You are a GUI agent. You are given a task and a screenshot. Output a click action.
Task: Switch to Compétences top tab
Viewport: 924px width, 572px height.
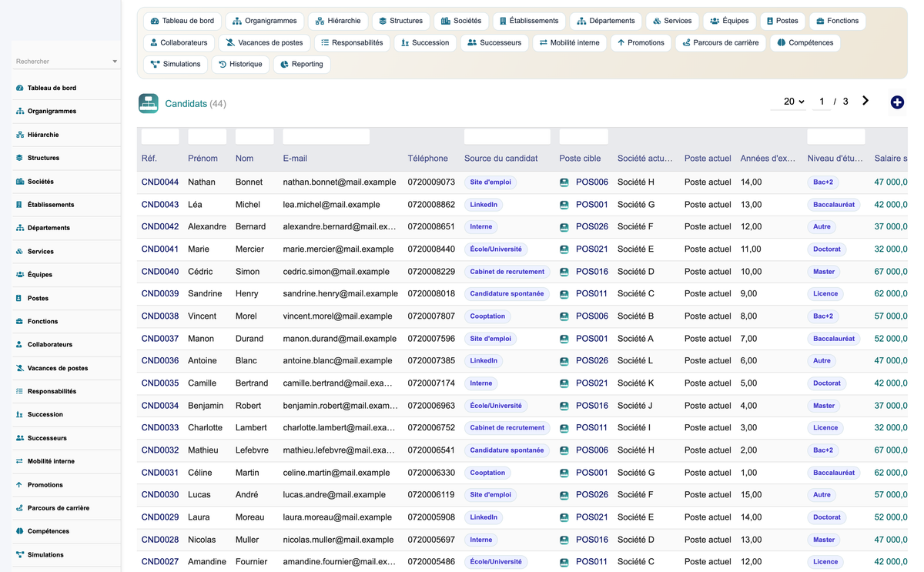tap(805, 42)
